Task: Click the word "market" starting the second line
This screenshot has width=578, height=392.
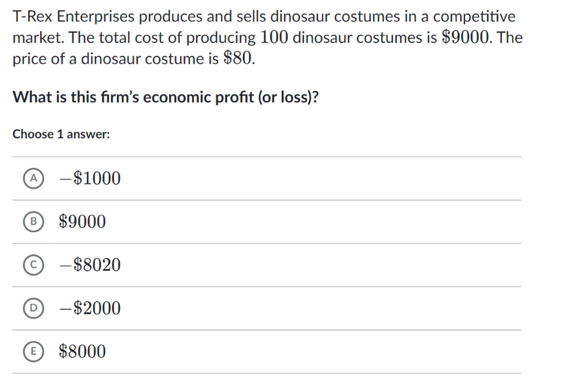Action: coord(37,37)
